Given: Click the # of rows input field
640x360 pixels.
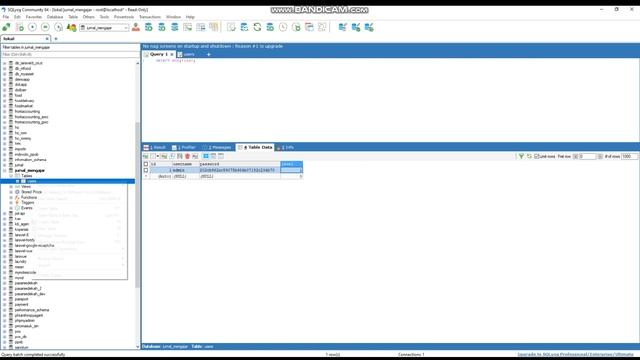Looking at the screenshot, I should click(629, 156).
